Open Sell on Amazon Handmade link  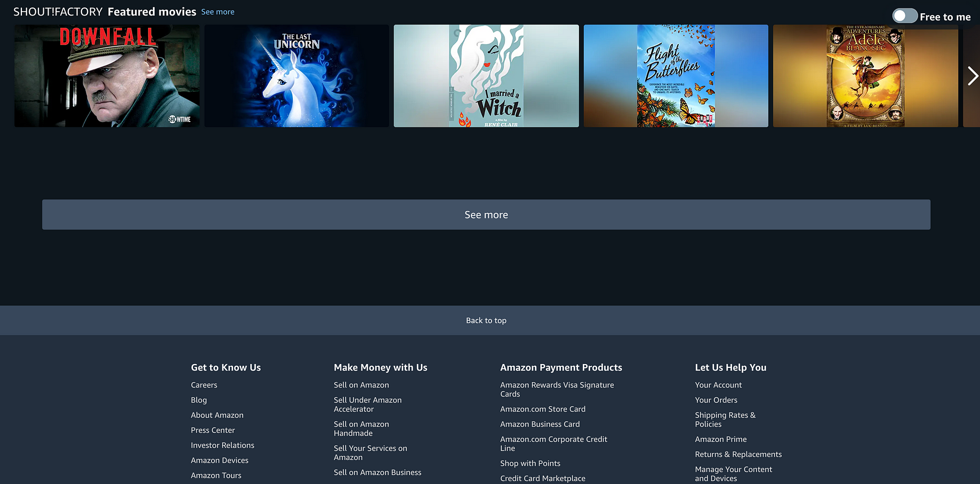(x=362, y=429)
